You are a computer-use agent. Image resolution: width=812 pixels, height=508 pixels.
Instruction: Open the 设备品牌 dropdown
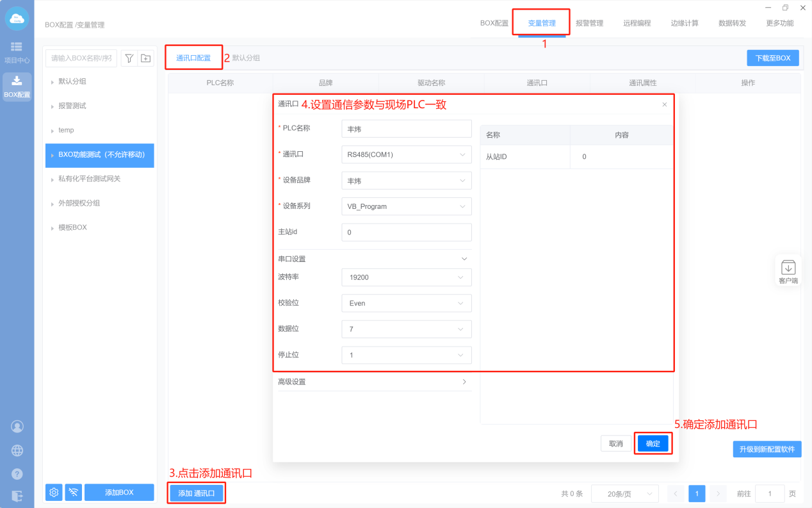click(x=406, y=181)
